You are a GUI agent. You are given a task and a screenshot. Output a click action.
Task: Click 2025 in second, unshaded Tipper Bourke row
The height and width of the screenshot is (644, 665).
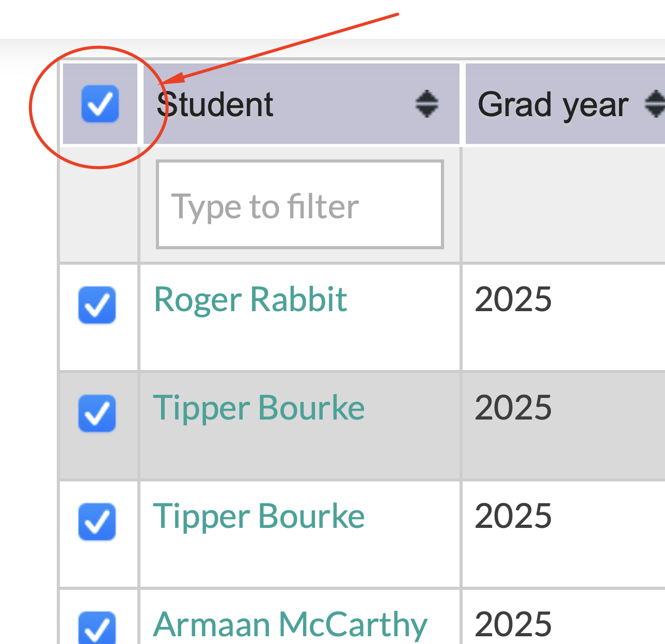click(513, 516)
